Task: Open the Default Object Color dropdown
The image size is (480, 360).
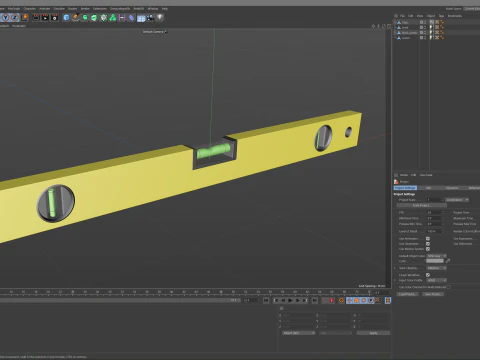Action: pyautogui.click(x=436, y=256)
